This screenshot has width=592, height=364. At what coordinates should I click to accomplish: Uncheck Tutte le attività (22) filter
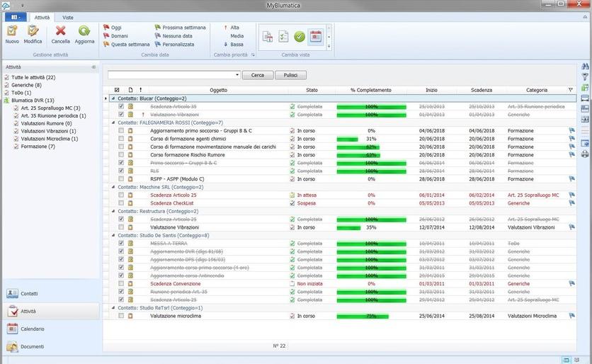[x=7, y=77]
